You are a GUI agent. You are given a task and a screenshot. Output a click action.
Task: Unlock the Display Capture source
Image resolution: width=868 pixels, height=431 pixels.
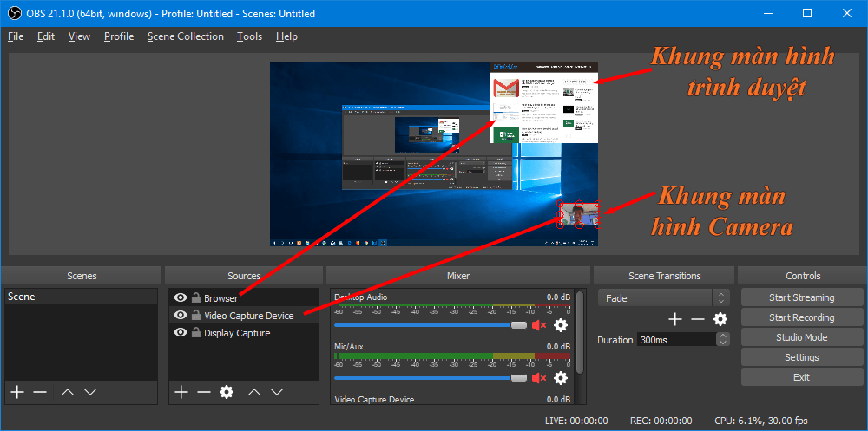[196, 333]
